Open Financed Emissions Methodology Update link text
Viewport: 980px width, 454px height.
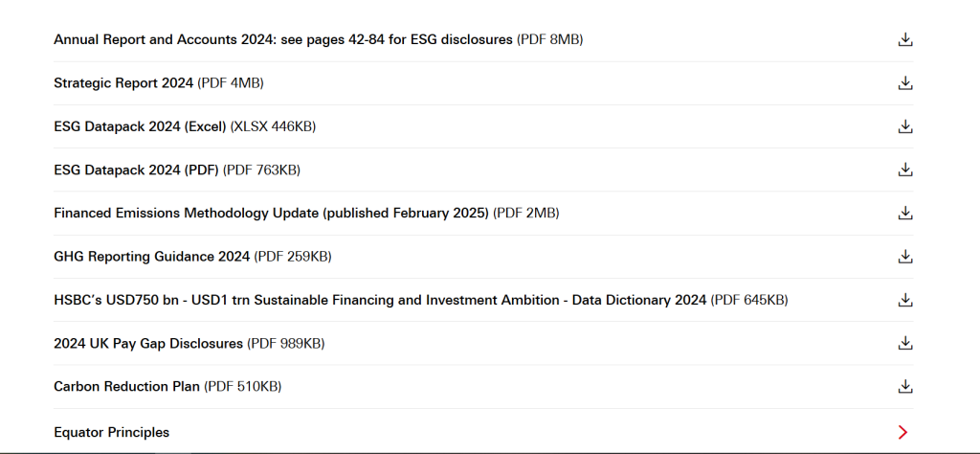(x=271, y=213)
